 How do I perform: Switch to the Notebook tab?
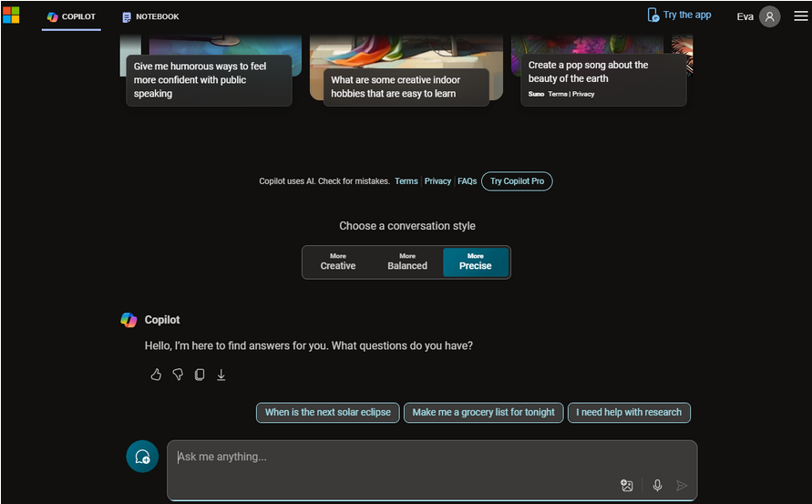click(x=150, y=16)
